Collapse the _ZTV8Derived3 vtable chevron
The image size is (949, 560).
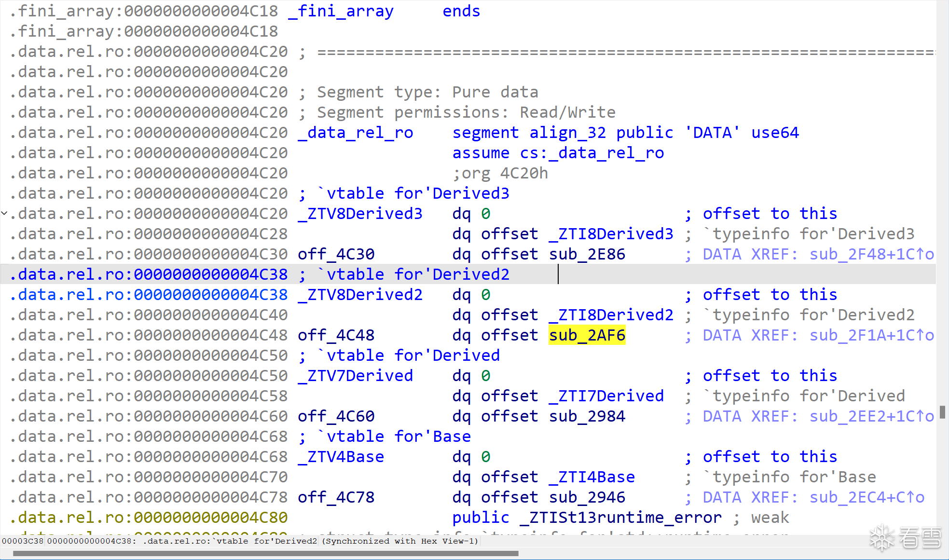pyautogui.click(x=4, y=213)
